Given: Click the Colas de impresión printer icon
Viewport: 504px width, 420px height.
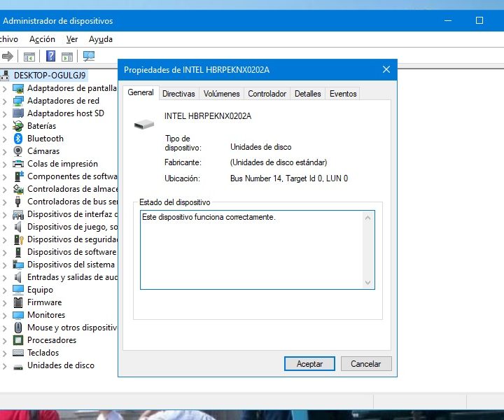Looking at the screenshot, I should (18, 164).
